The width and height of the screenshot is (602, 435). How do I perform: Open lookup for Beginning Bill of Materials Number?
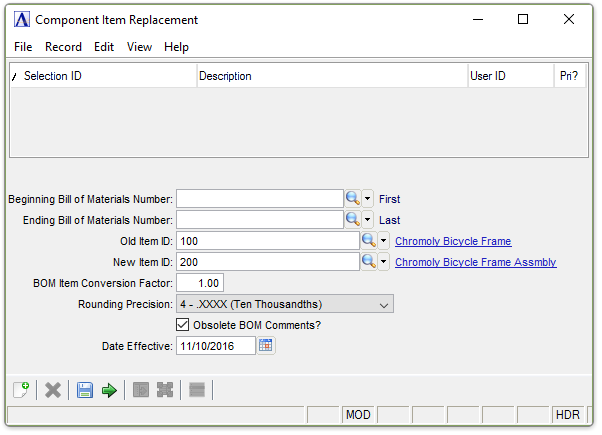pos(352,199)
